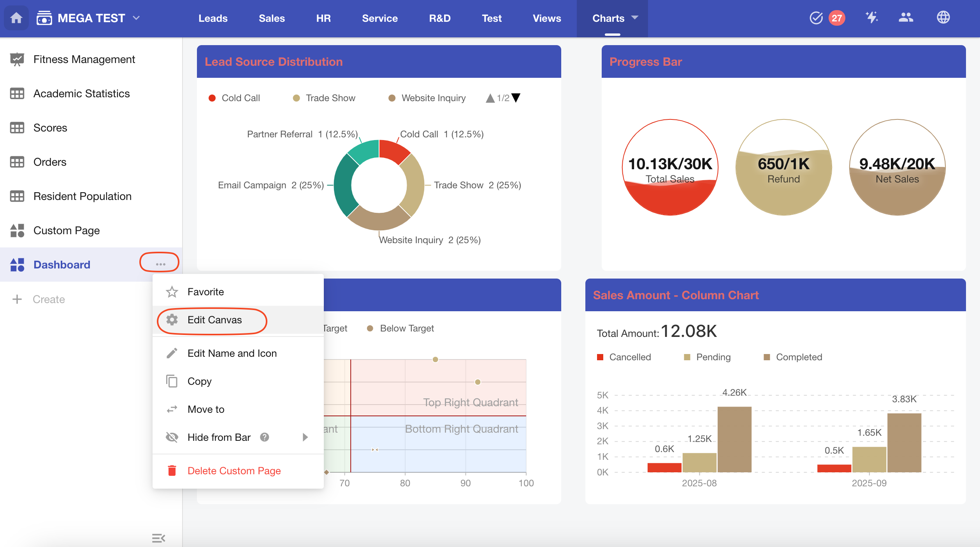The height and width of the screenshot is (547, 980).
Task: Click the help question mark next to Hide from Bar
Action: (x=265, y=437)
